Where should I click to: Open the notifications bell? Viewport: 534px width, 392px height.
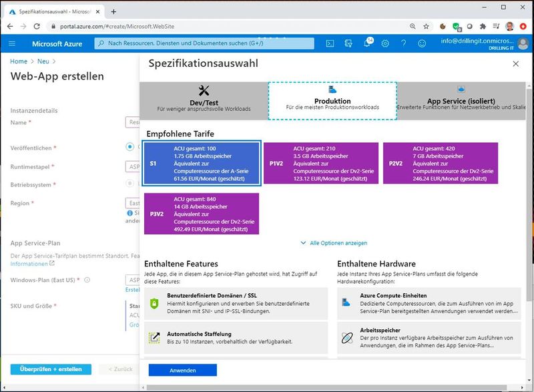pos(368,43)
